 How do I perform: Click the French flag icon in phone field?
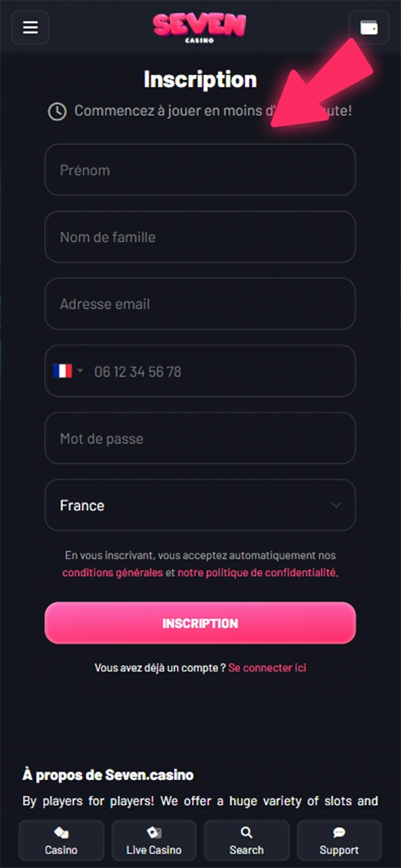62,371
